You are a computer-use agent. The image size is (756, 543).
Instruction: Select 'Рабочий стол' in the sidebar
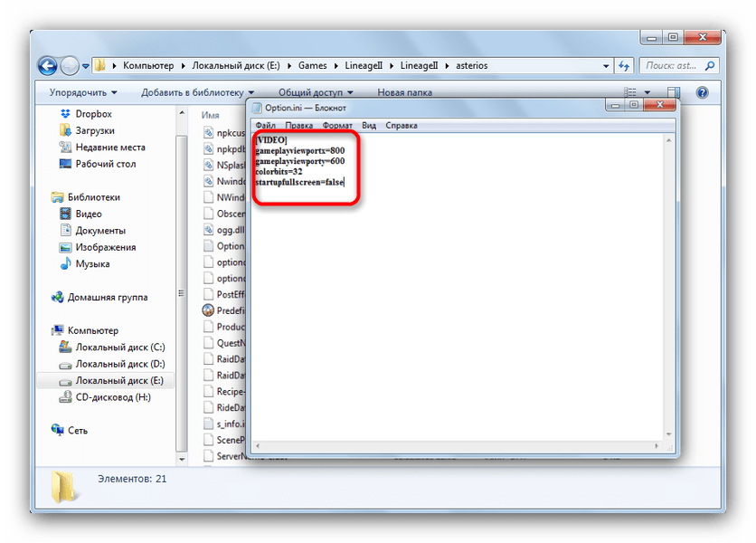(x=98, y=164)
